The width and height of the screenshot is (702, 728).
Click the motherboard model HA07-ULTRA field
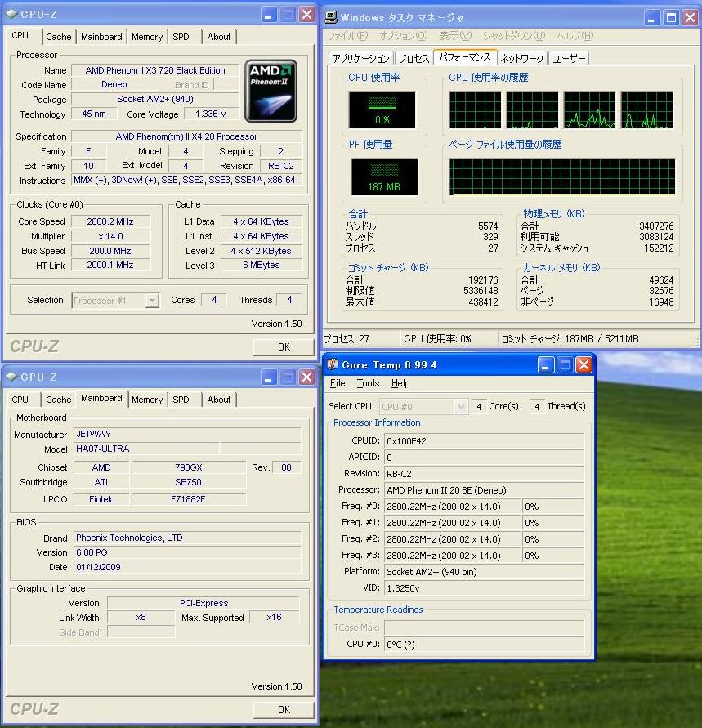coord(146,449)
